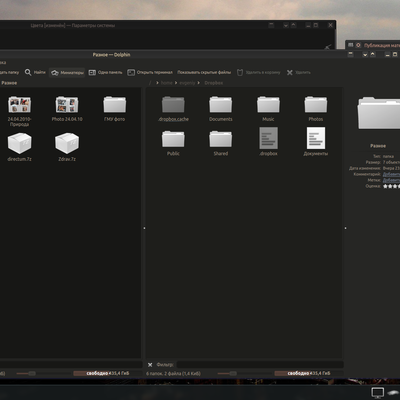
Task: Select the .dropbox.cache folder
Action: point(173,109)
